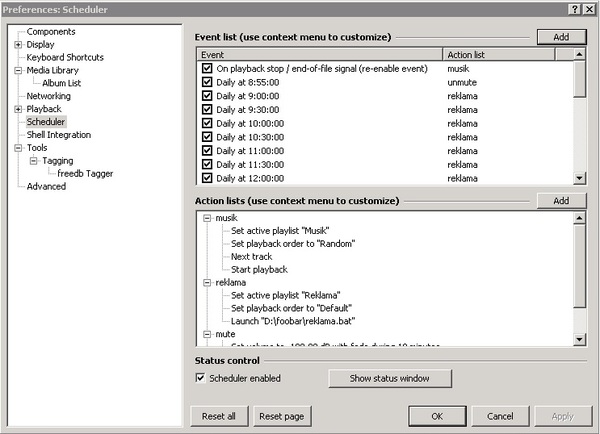Click Add button for Event list

[x=561, y=37]
